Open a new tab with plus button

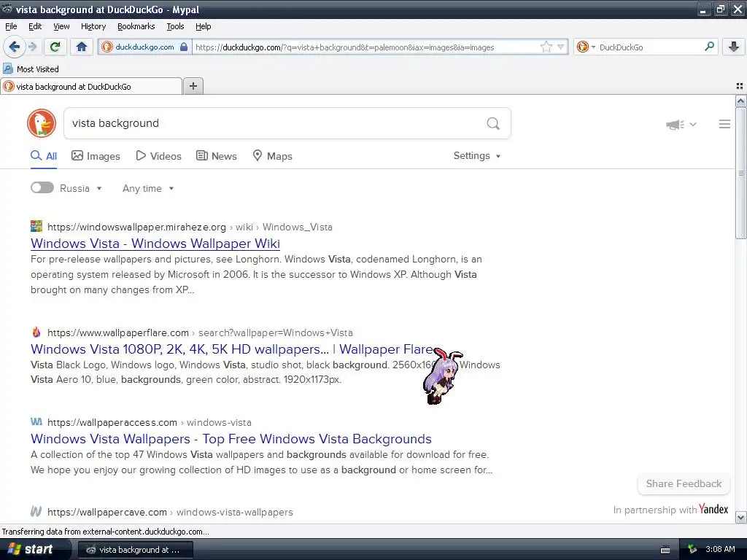click(193, 86)
